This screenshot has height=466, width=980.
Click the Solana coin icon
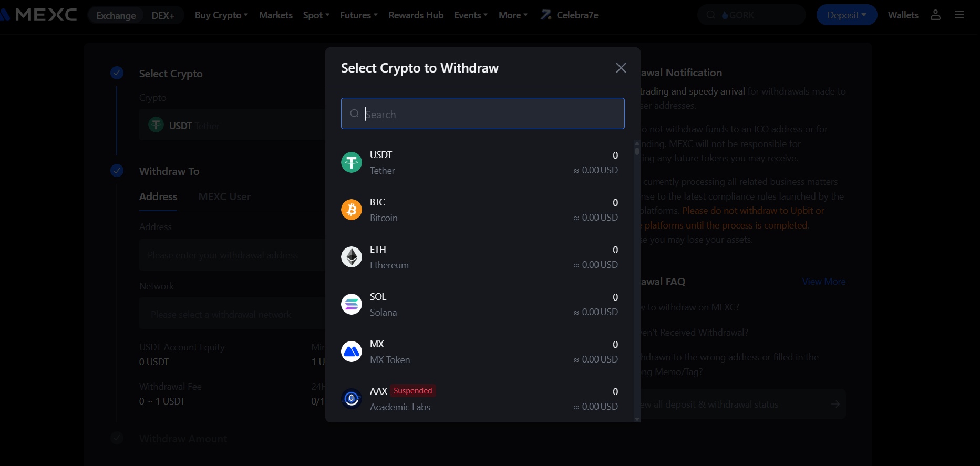tap(351, 304)
